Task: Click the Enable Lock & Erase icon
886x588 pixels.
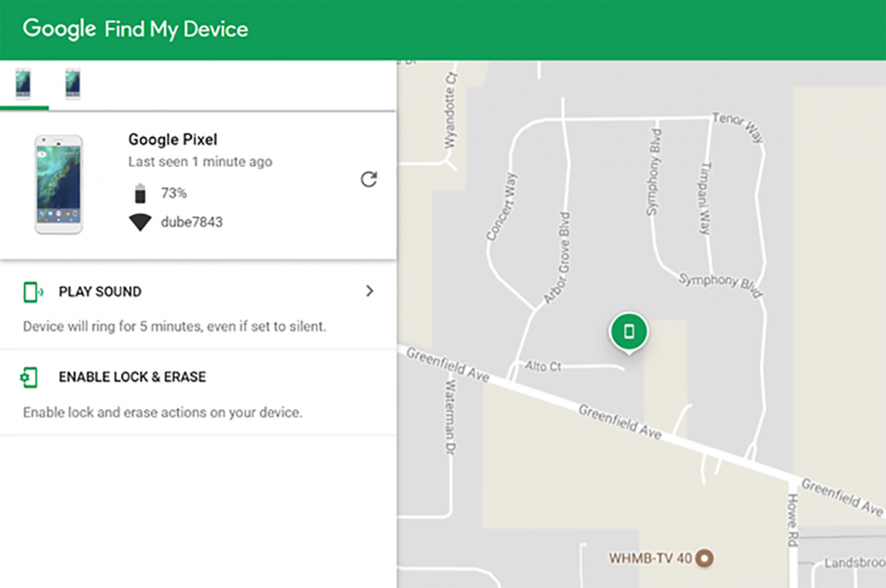Action: click(29, 377)
